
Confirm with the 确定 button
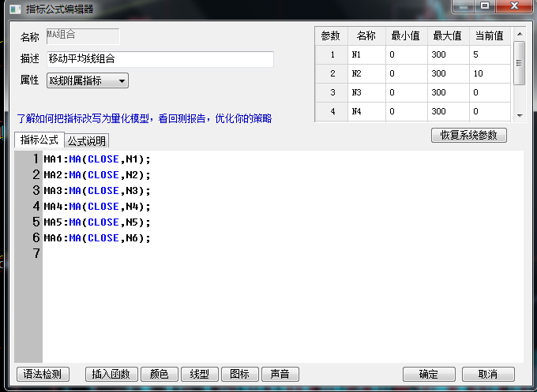pyautogui.click(x=429, y=374)
